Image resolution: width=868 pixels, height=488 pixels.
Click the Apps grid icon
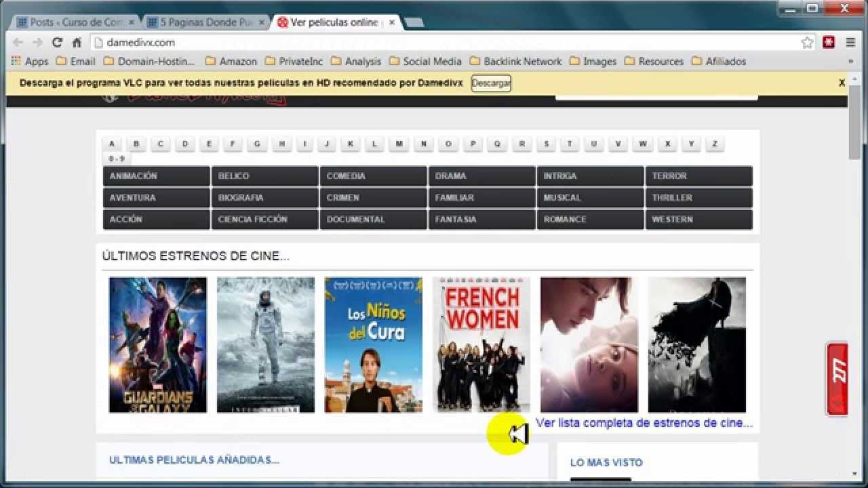click(x=15, y=61)
